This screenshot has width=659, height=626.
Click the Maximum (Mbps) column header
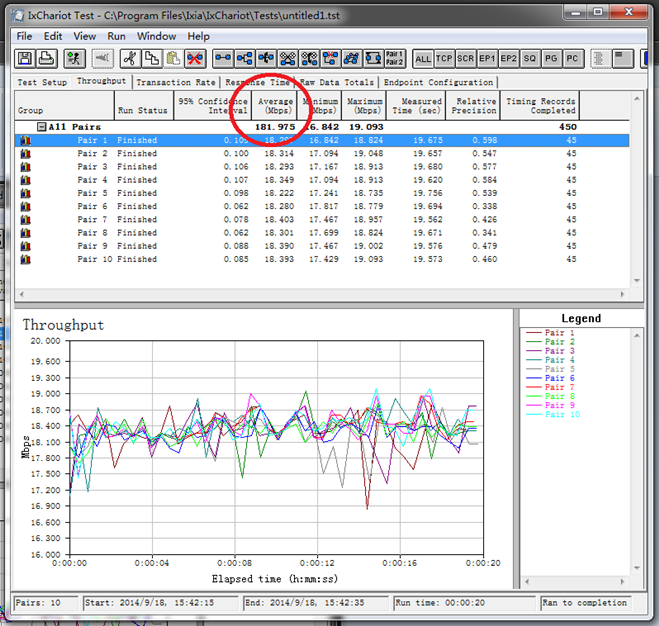coord(364,106)
